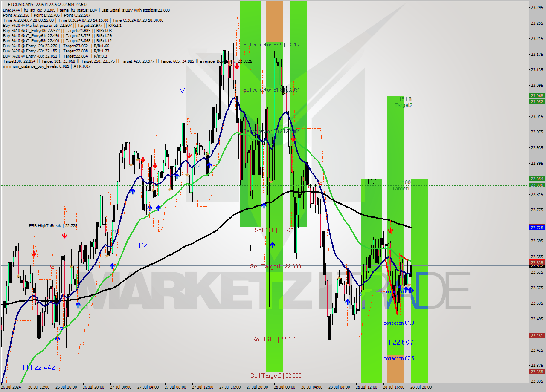Click the '27 Jul 00:00' time axis label

(x=121, y=387)
